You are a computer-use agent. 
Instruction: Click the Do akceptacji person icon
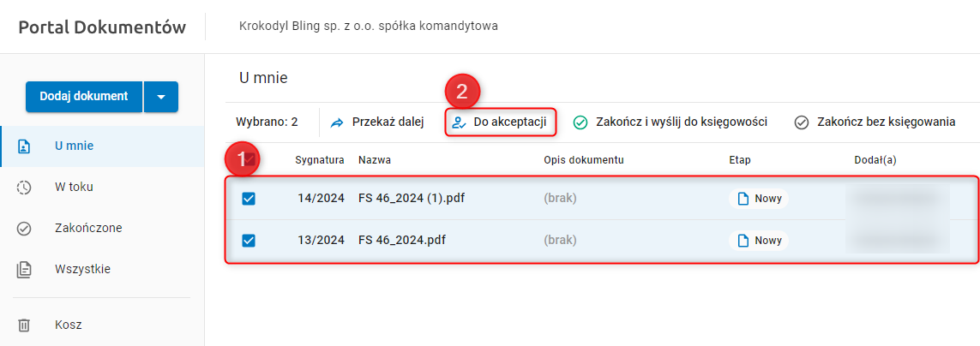[x=459, y=122]
